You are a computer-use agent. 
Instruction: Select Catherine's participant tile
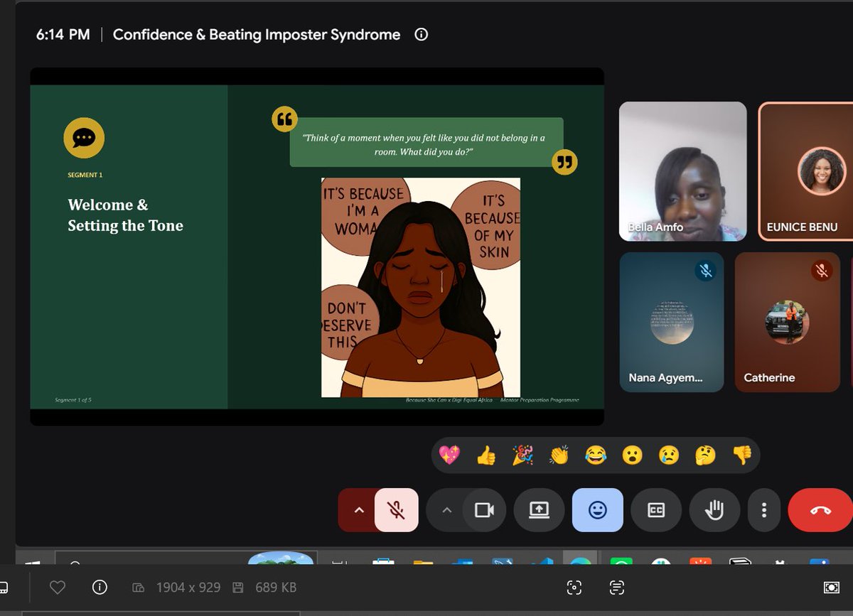(788, 322)
